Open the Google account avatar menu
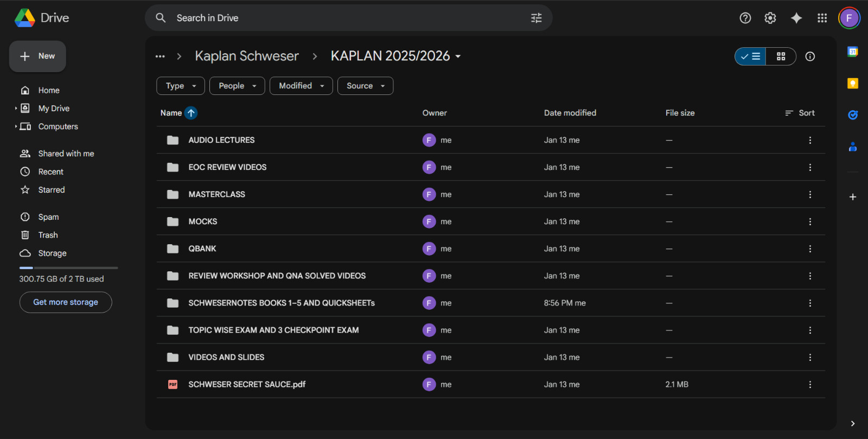Screen dimensions: 868x439 (x=849, y=18)
